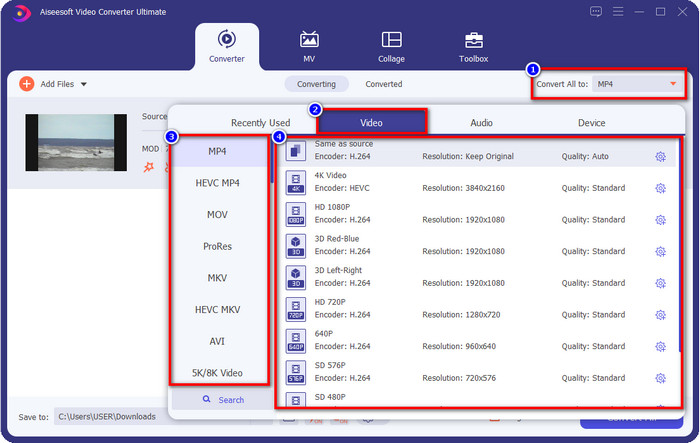The height and width of the screenshot is (443, 700).
Task: Click Resolution: 960x640 text
Action: [x=459, y=347]
